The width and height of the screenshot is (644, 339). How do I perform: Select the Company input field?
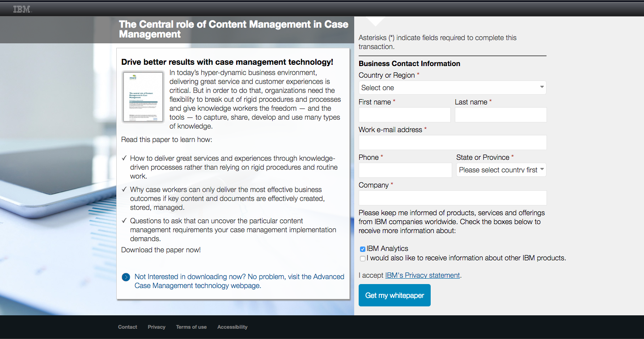coord(452,197)
